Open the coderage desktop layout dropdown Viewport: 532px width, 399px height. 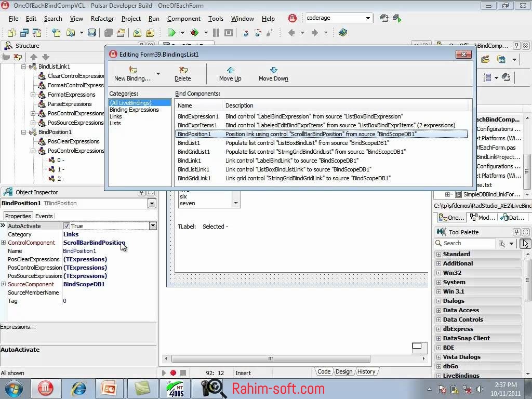click(x=368, y=18)
